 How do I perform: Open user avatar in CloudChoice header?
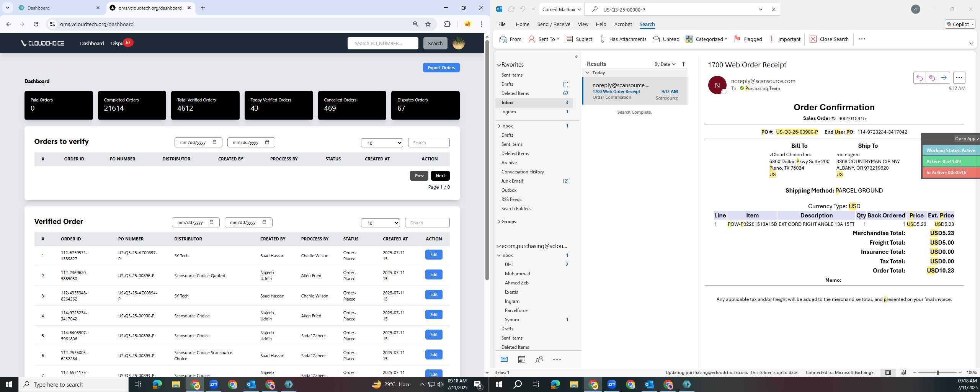click(458, 43)
